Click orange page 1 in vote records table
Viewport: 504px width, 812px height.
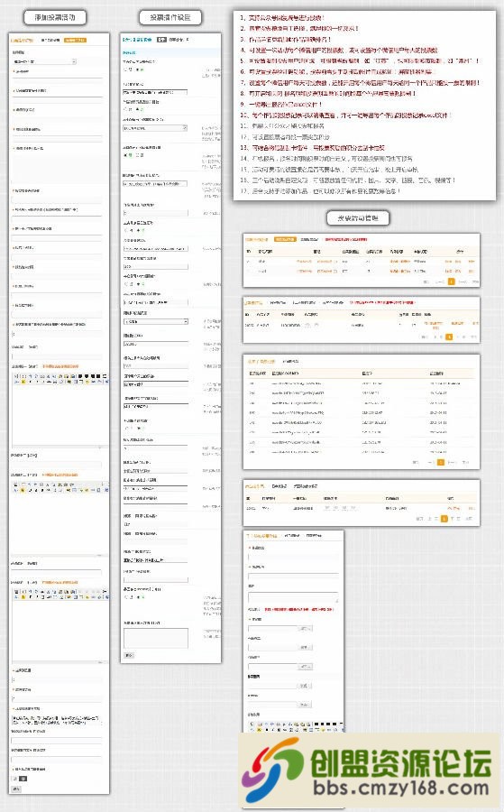(441, 462)
